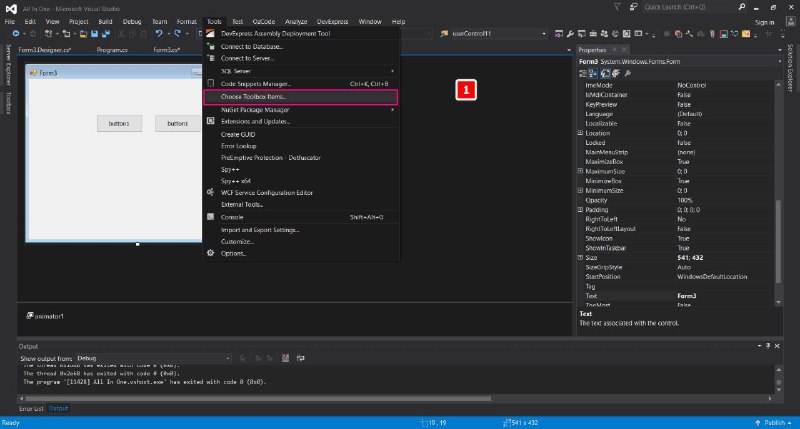
Task: Open the DevExpress menu in menu bar
Action: (333, 22)
